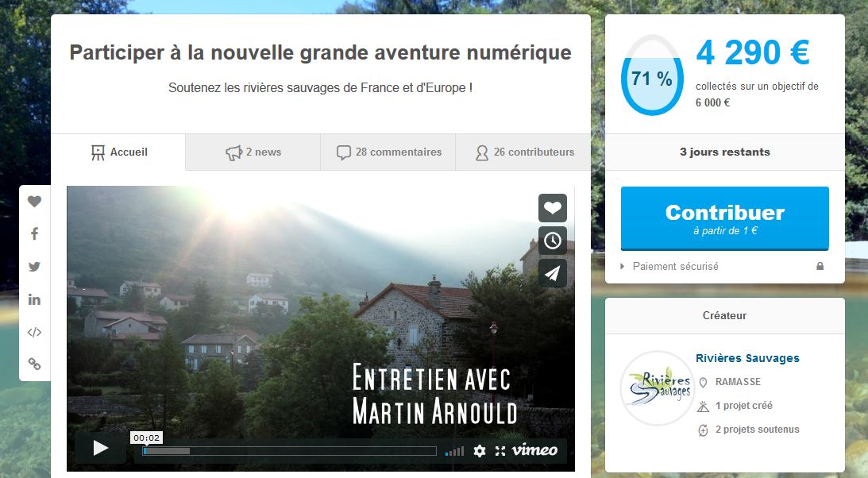This screenshot has width=868, height=478.
Task: Share project on Facebook
Action: pos(34,233)
